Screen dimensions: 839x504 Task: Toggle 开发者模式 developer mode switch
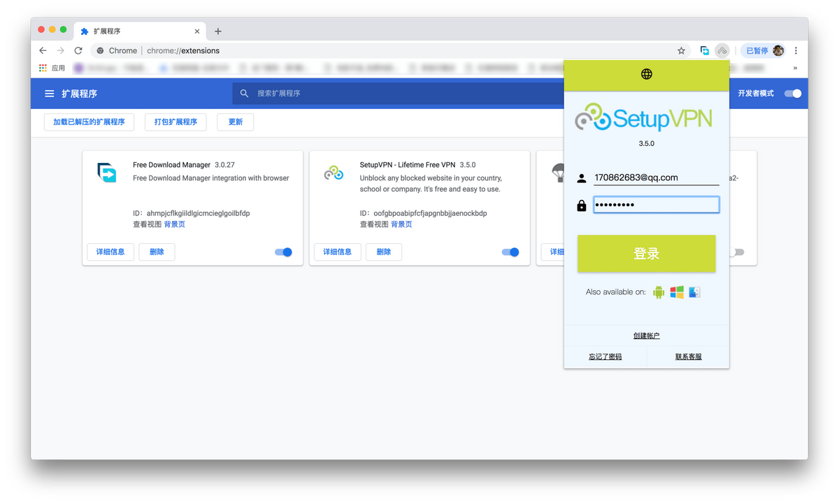tap(792, 94)
